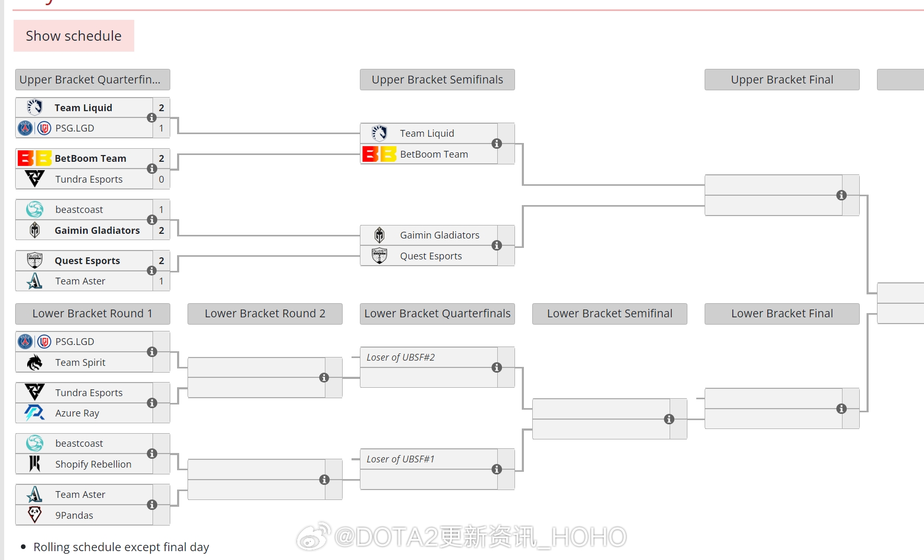Open match info for BetBoom vs Tundra quarterfinal
This screenshot has height=560, width=924.
[152, 169]
